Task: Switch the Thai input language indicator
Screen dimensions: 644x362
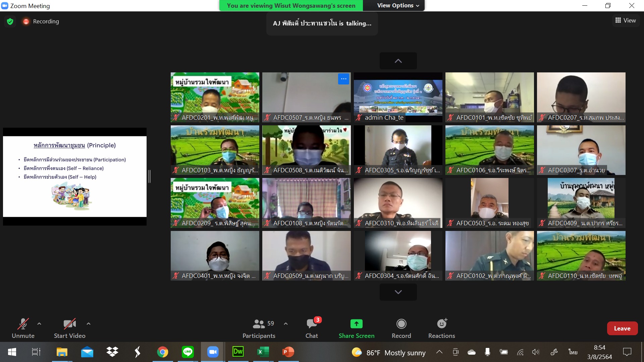Action: (573, 352)
